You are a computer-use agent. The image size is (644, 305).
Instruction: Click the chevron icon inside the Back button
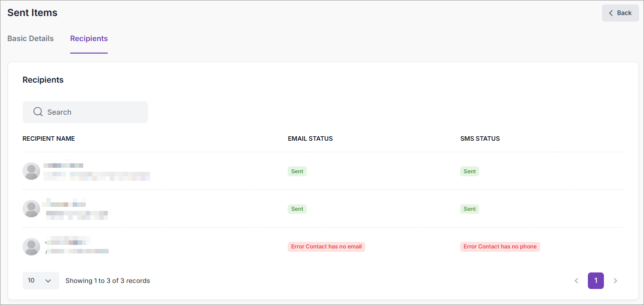coord(611,13)
